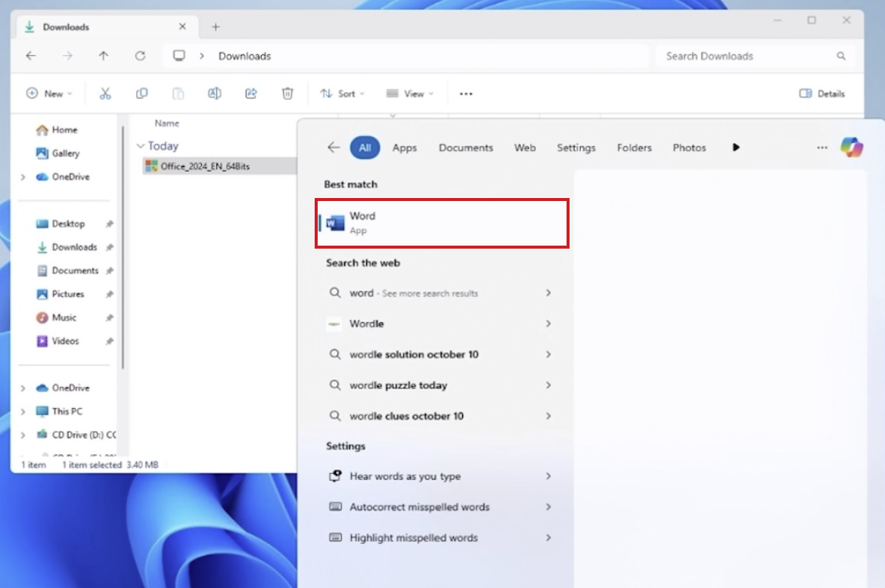Close the Downloads tab
This screenshot has width=885, height=588.
[182, 26]
